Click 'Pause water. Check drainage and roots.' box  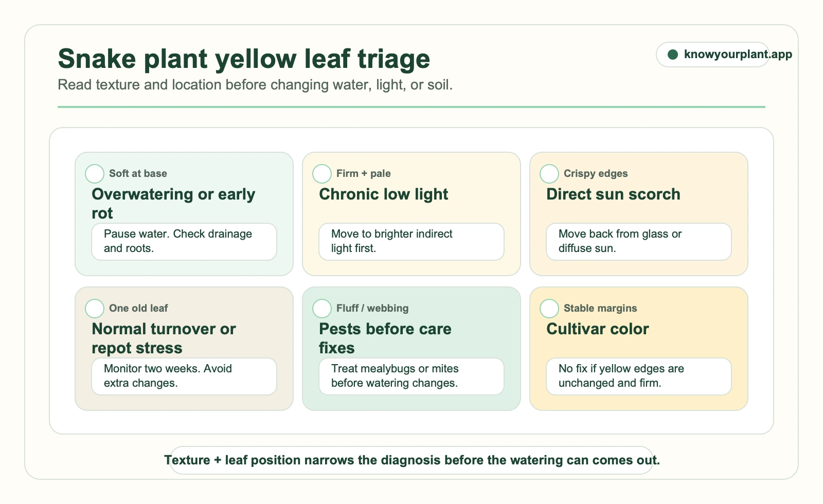coord(184,242)
